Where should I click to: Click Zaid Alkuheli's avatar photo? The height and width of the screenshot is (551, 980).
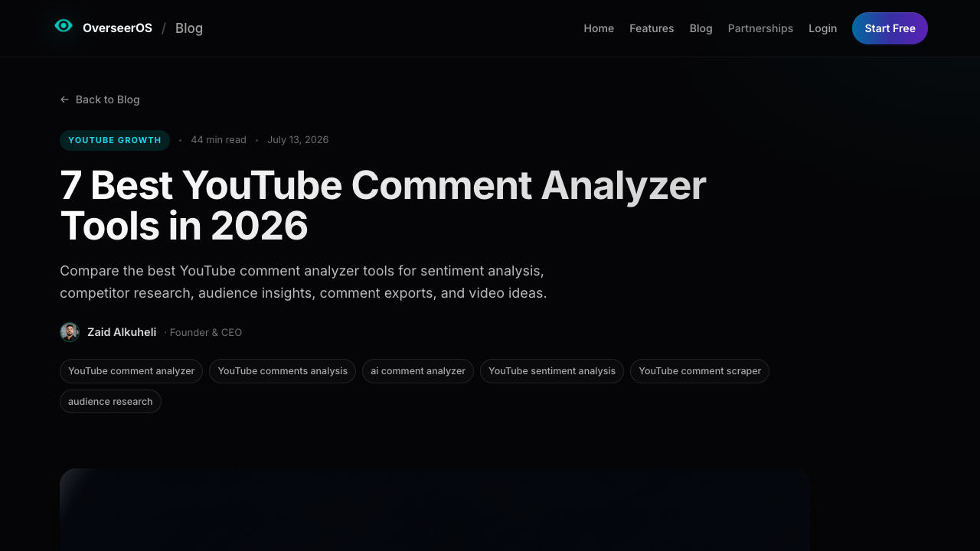pos(70,332)
